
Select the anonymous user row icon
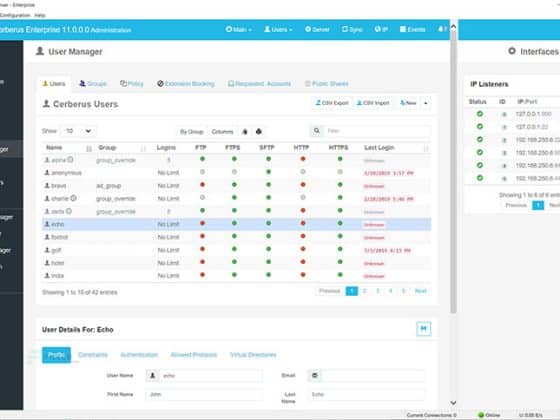47,172
